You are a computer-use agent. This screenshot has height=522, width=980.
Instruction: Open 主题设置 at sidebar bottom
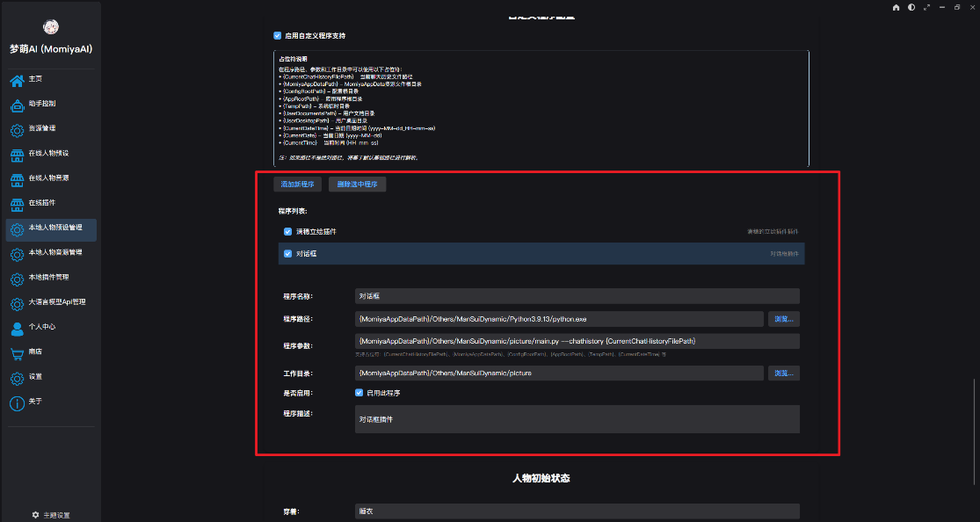51,514
